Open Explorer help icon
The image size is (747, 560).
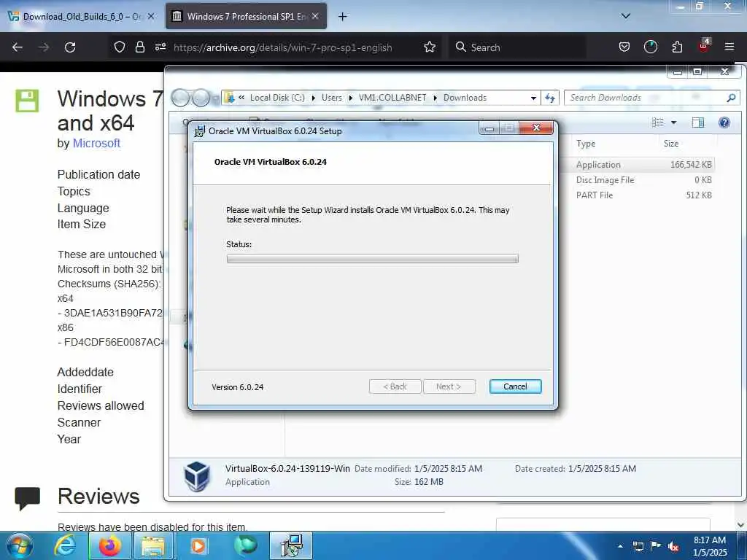724,122
